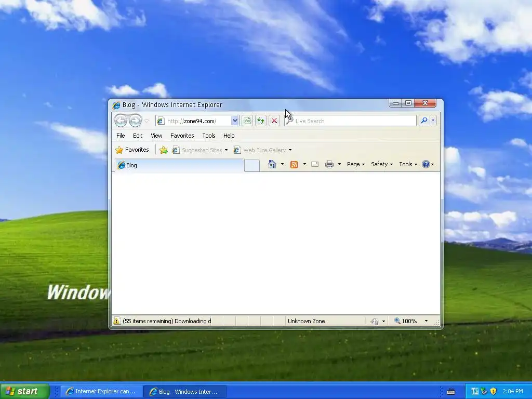Image resolution: width=532 pixels, height=399 pixels.
Task: Expand the address bar URL history dropdown
Action: click(x=235, y=121)
